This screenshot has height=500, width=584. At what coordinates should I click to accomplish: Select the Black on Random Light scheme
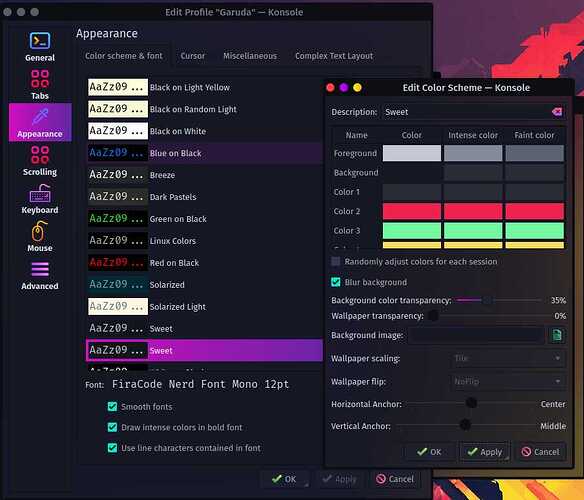point(205,109)
